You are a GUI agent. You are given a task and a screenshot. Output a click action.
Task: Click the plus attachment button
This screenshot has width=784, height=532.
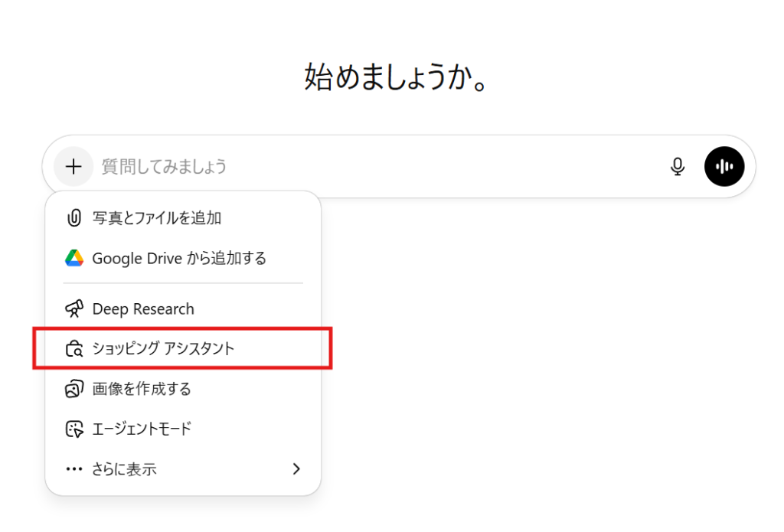point(73,166)
